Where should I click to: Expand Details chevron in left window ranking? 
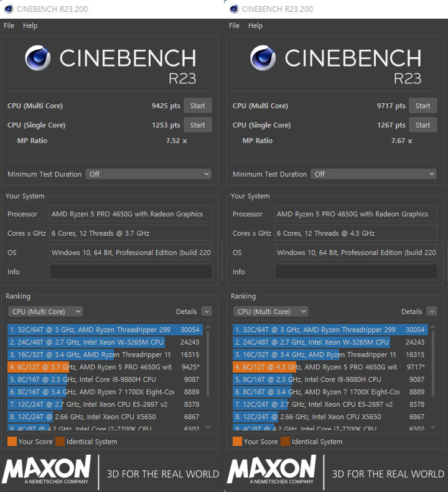[x=207, y=312]
